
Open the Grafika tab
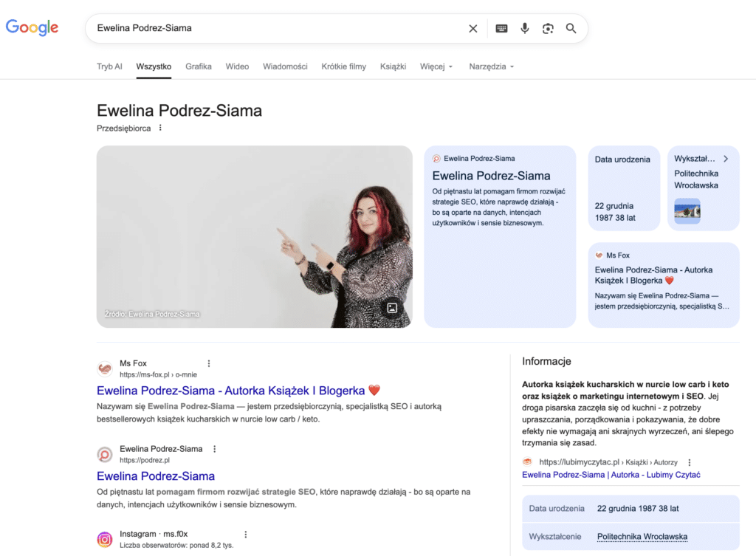click(199, 66)
